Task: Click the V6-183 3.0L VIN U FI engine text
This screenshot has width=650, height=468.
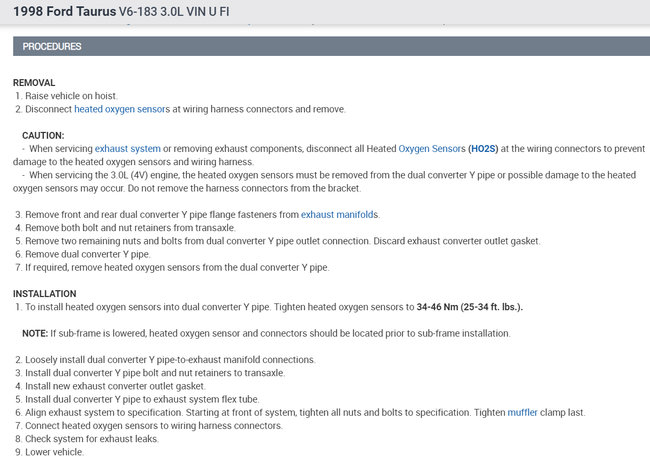Action: point(174,11)
